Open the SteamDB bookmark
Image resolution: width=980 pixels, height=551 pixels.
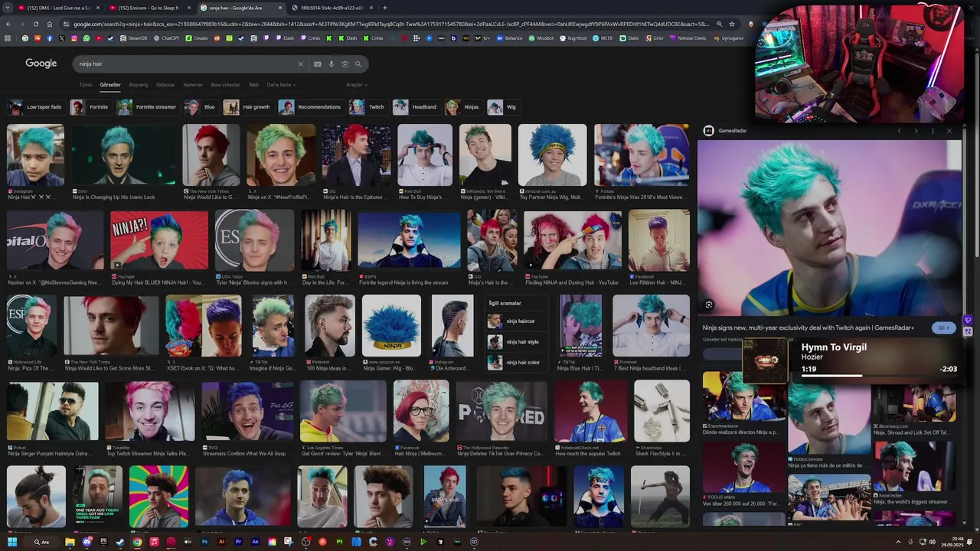pyautogui.click(x=133, y=37)
